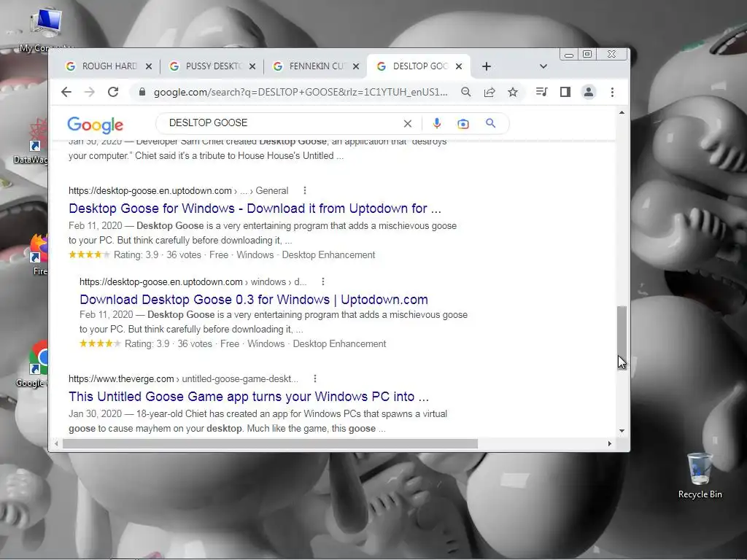Start voice search with microphone

tap(436, 123)
